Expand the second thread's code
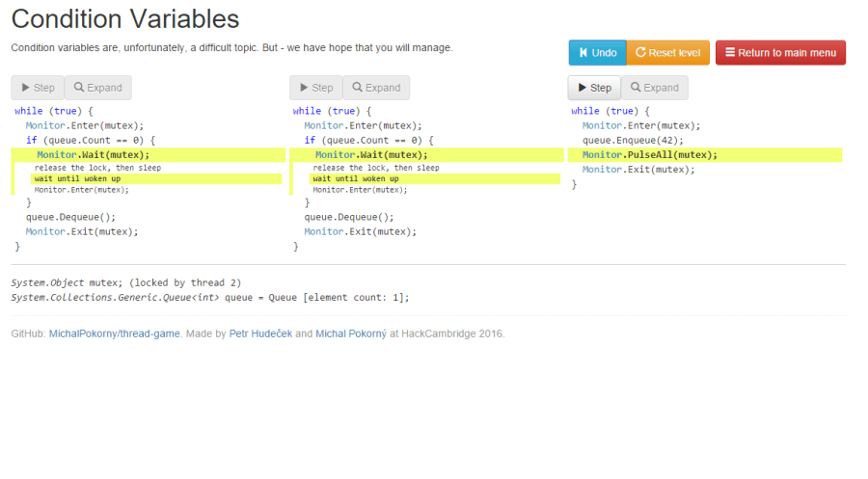This screenshot has height=479, width=868. 376,88
